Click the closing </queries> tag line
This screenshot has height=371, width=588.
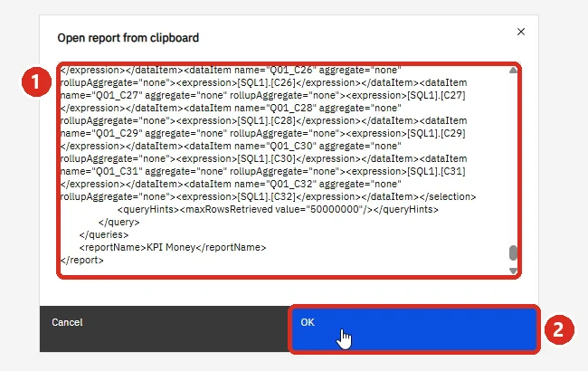click(104, 235)
